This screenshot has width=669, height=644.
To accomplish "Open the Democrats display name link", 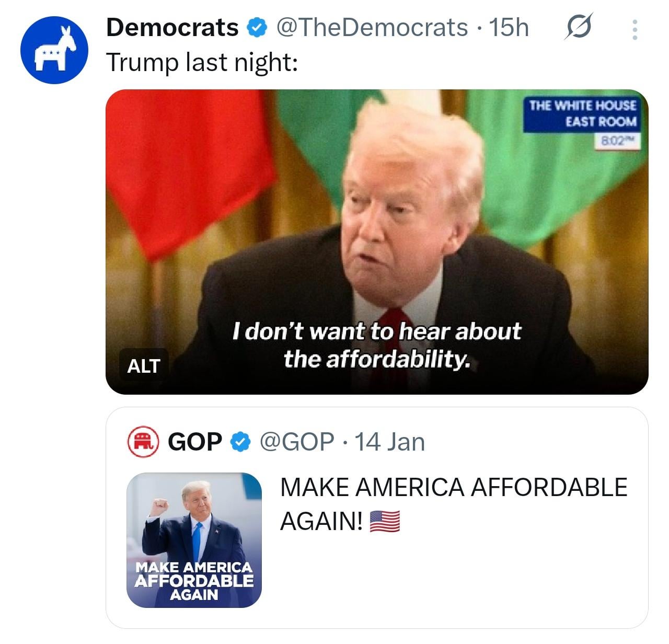I will [172, 28].
